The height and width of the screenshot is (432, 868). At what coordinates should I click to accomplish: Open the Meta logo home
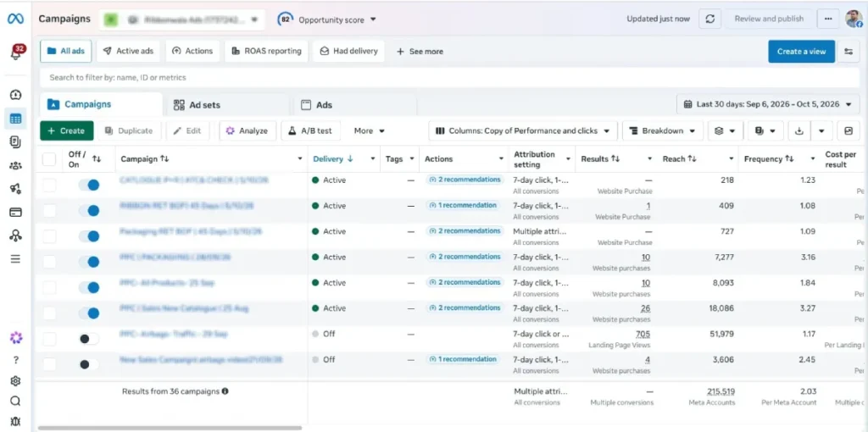click(15, 19)
